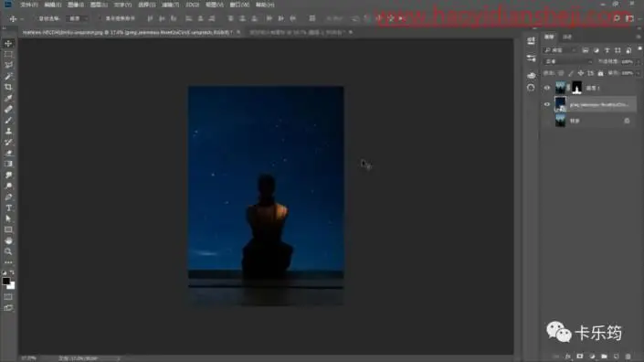The height and width of the screenshot is (362, 644).
Task: Open the layer filter kind dropdown
Action: tap(560, 50)
